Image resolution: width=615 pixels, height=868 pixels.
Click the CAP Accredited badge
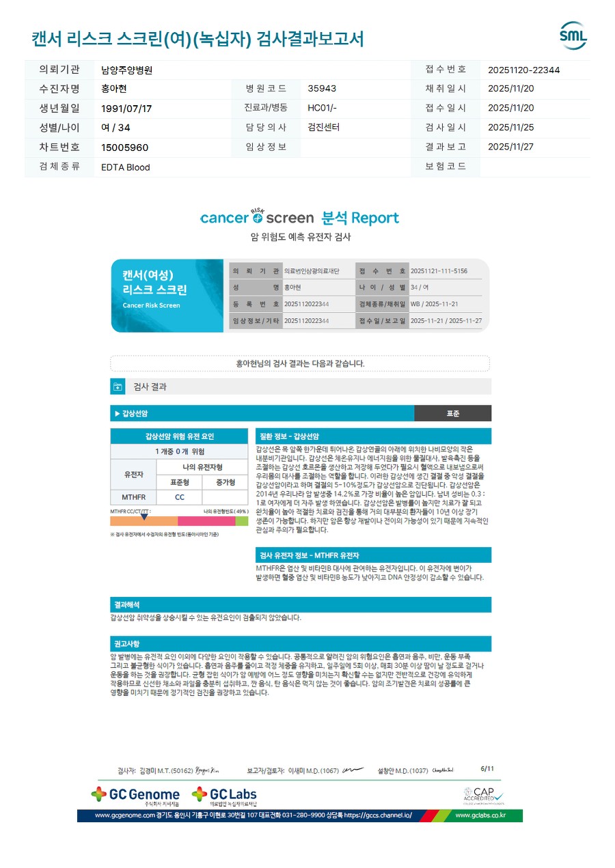tap(482, 796)
